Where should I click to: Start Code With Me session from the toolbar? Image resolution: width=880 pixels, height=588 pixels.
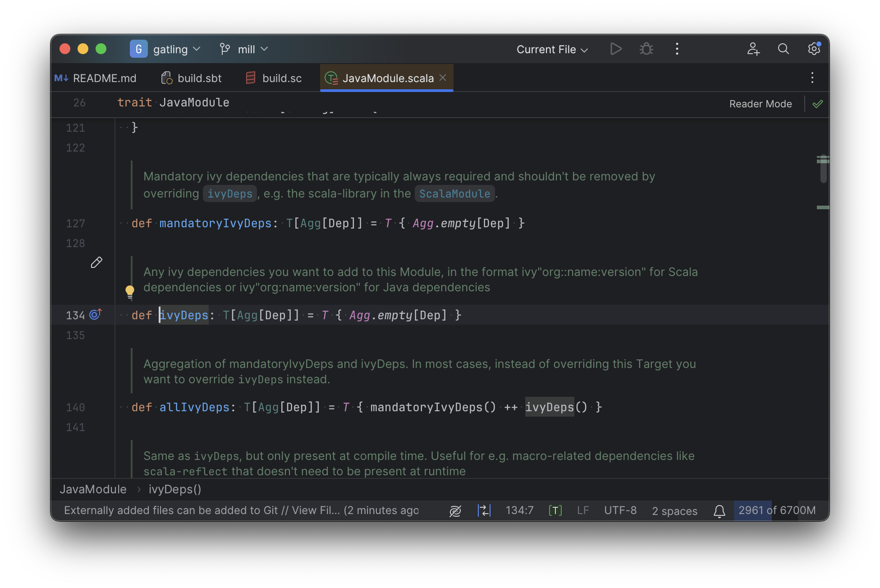753,50
